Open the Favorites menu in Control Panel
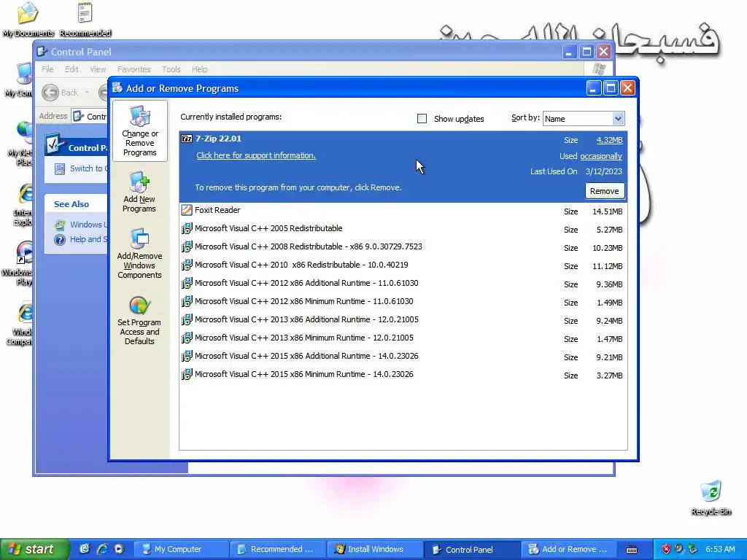747x560 pixels. click(134, 69)
